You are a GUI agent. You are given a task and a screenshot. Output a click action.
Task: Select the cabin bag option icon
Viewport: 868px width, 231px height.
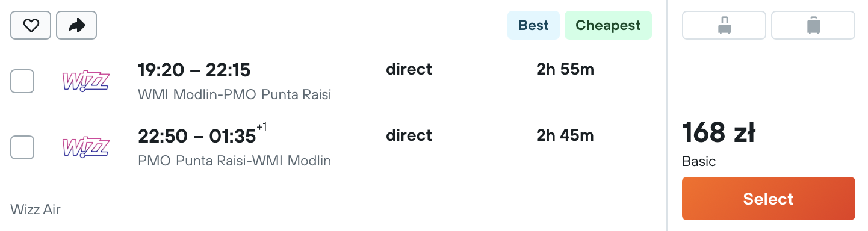724,26
